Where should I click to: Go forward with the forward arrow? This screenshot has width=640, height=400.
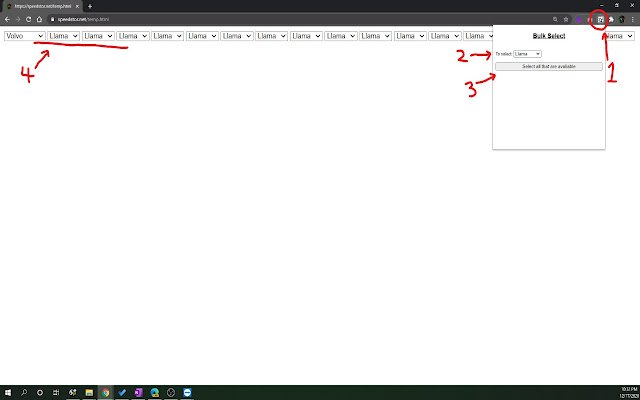18,19
